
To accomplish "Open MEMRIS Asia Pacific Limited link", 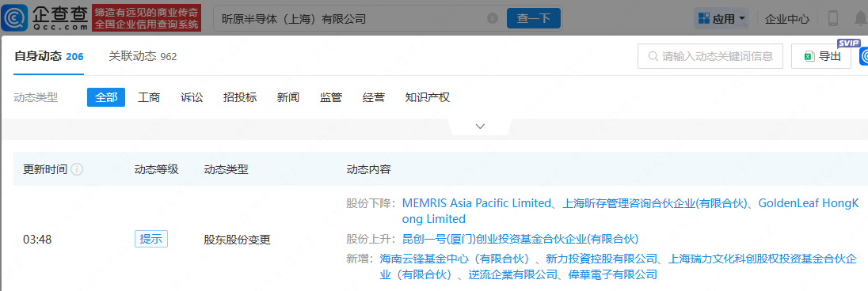I will 477,203.
